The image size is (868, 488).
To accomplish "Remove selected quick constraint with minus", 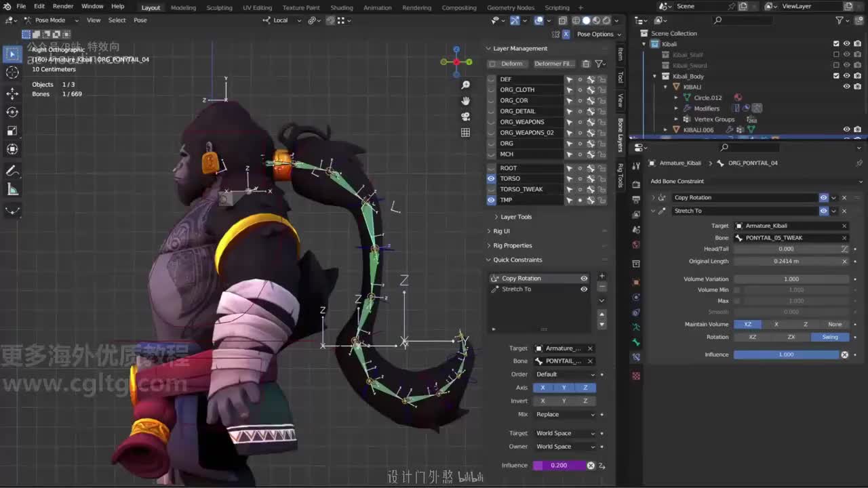I will pyautogui.click(x=601, y=287).
